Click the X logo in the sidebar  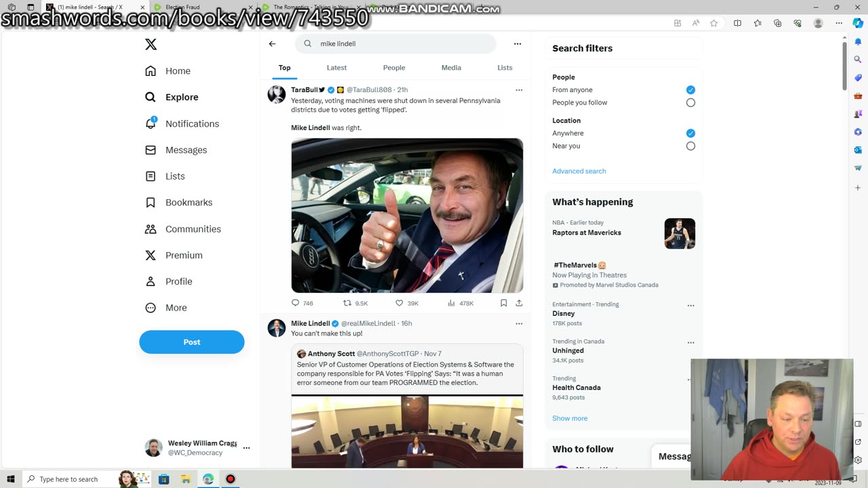click(151, 44)
